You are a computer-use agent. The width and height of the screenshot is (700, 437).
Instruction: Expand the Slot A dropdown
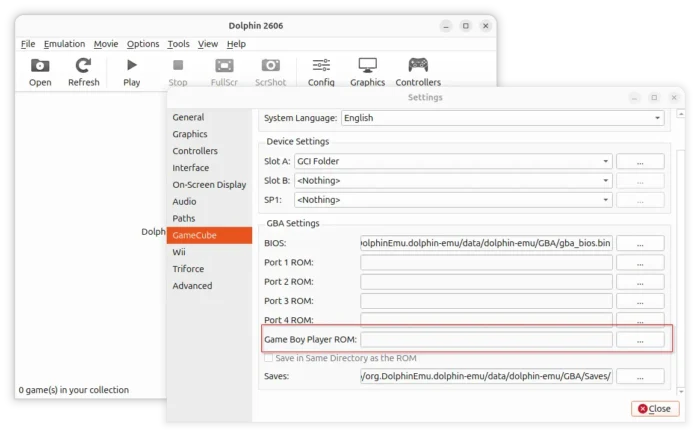pos(453,161)
